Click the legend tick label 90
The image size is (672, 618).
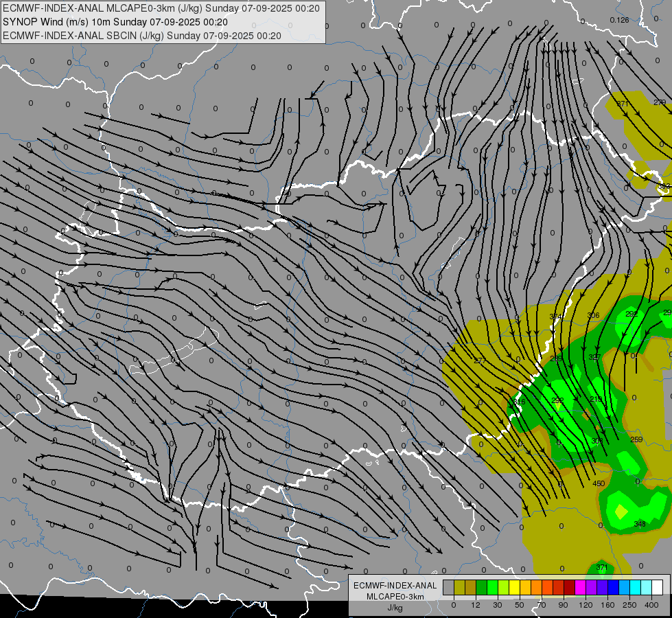click(563, 605)
